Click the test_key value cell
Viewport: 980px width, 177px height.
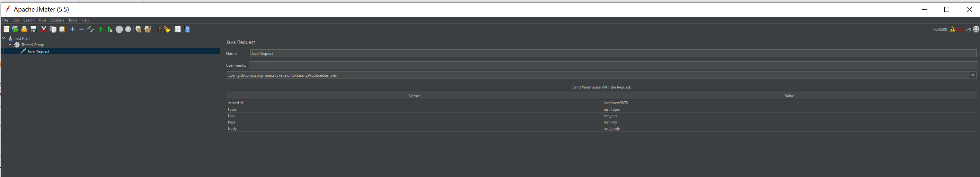point(789,122)
